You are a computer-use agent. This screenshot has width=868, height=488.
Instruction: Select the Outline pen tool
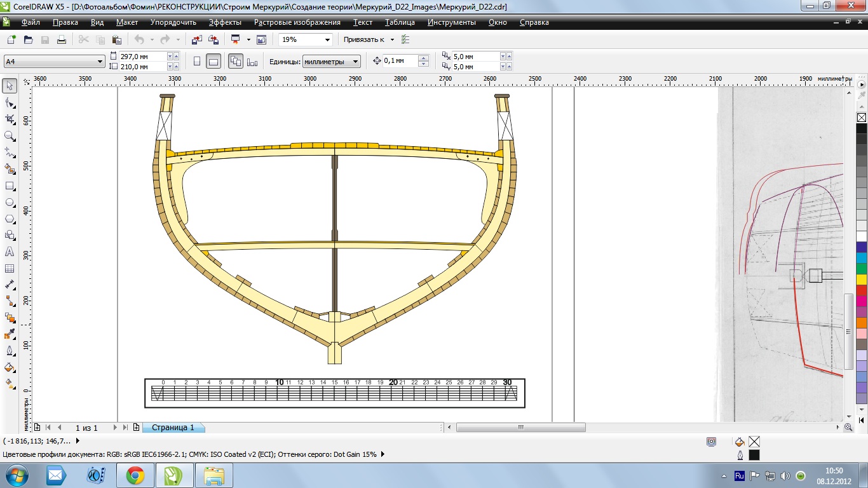(10, 351)
